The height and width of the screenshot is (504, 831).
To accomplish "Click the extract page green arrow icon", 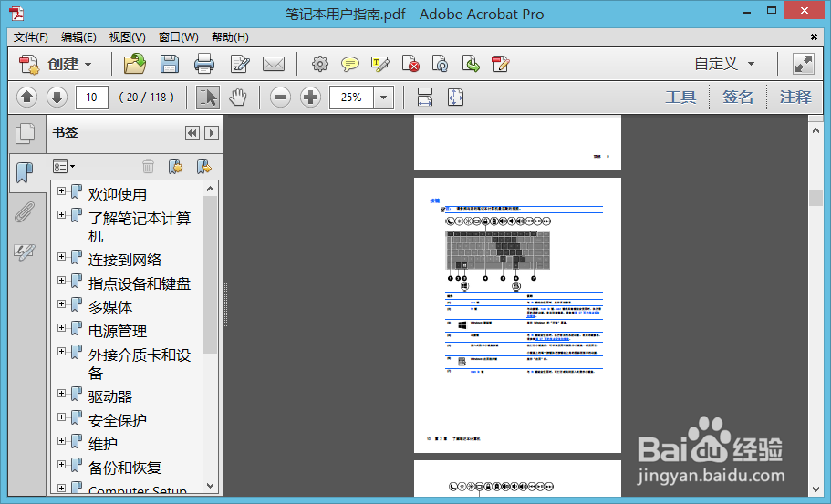I will pyautogui.click(x=471, y=64).
